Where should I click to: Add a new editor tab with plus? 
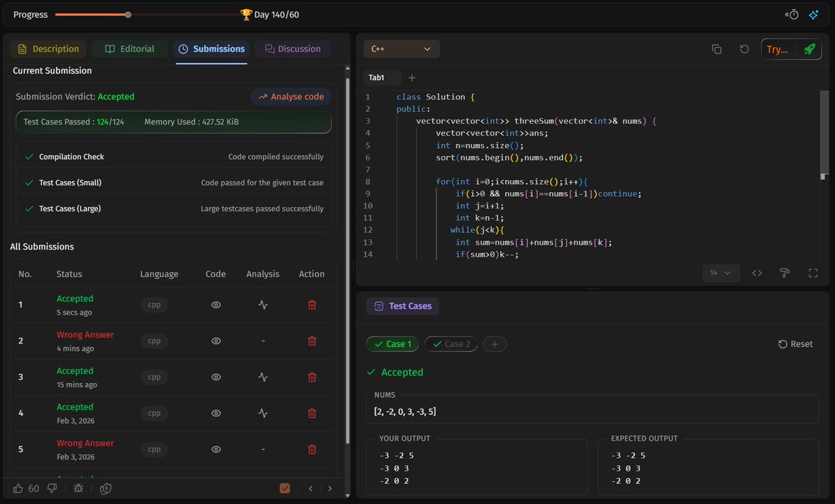412,78
